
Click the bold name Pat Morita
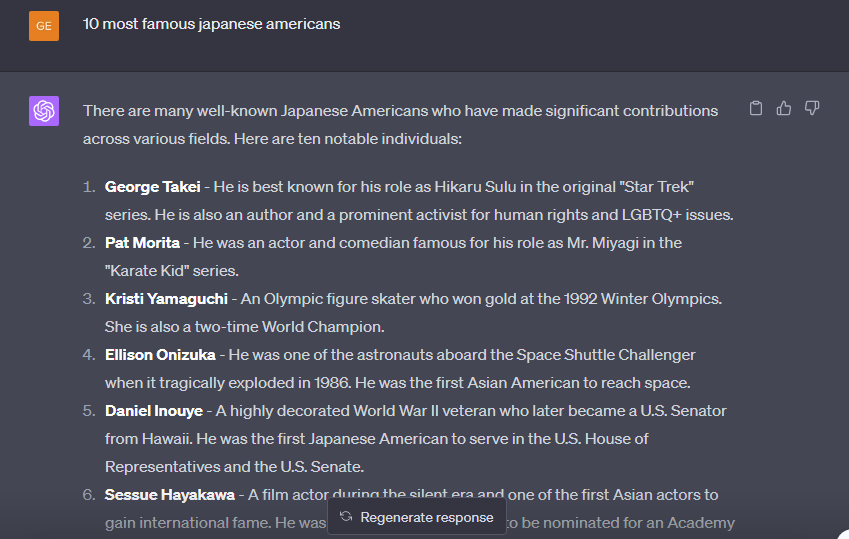tap(142, 243)
